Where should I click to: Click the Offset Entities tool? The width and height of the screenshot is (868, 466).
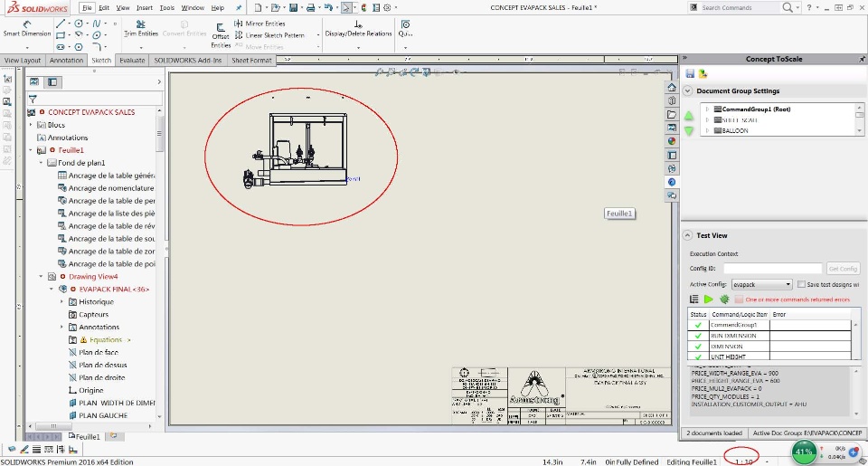221,36
